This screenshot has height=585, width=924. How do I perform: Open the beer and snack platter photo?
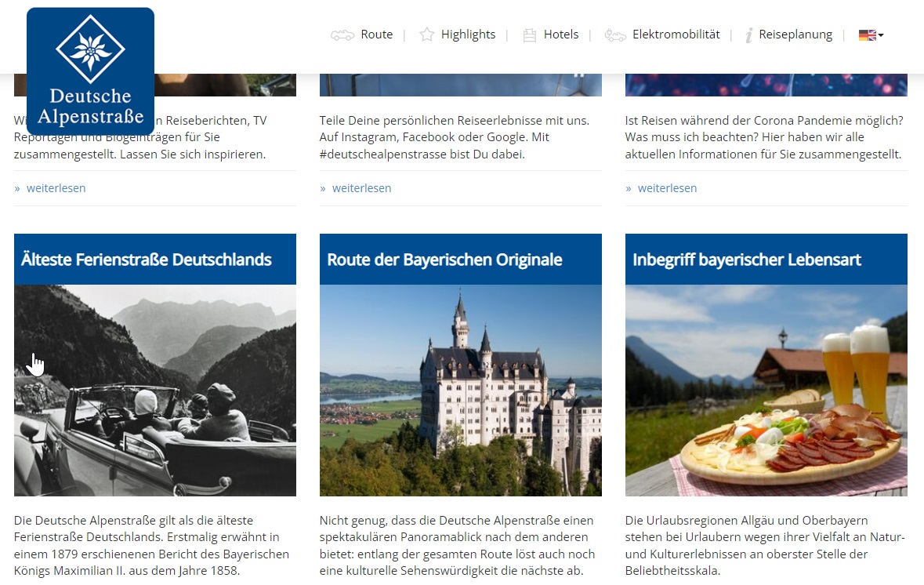pos(766,391)
